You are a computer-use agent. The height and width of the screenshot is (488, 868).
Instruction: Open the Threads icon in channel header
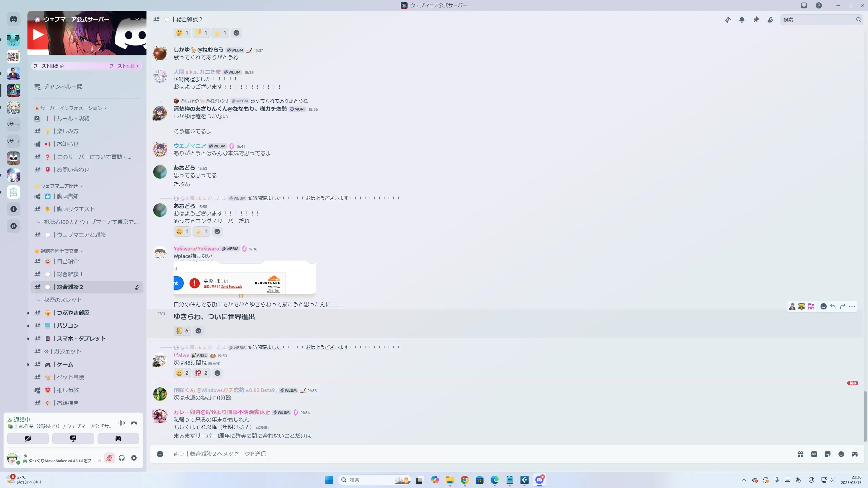[727, 20]
